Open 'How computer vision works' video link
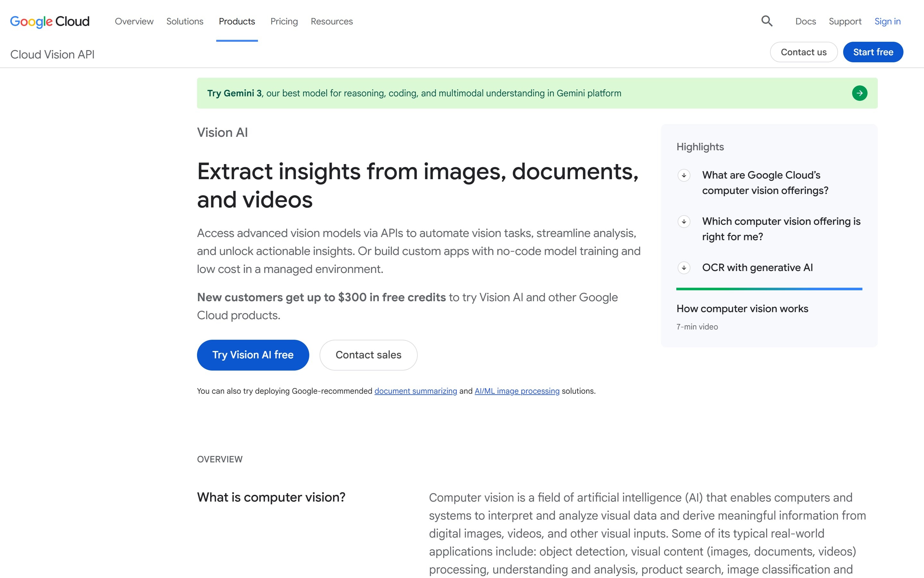 742,309
